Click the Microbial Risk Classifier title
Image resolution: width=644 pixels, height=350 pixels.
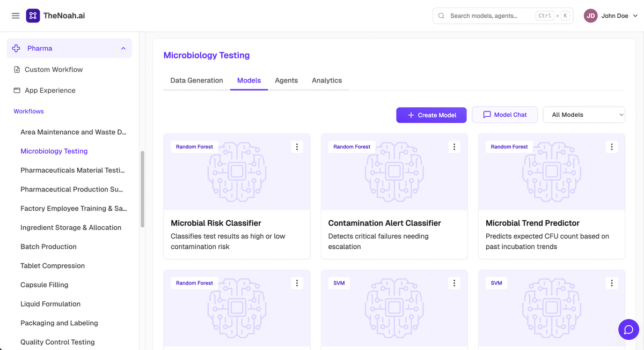[x=216, y=223]
